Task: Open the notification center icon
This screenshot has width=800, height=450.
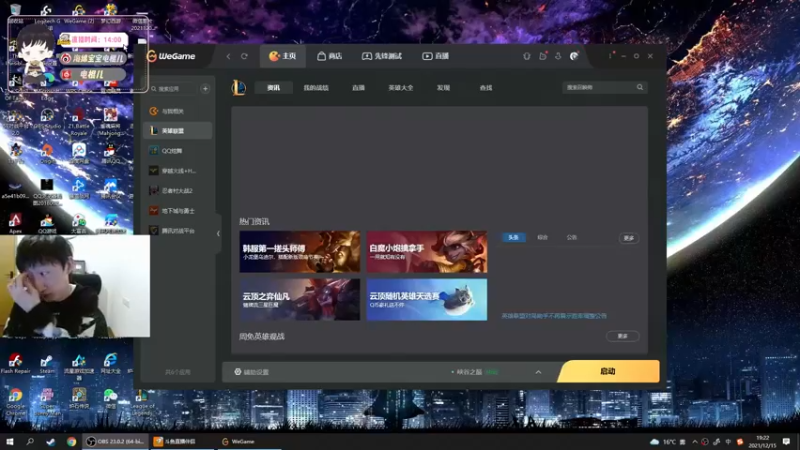Action: (x=786, y=441)
